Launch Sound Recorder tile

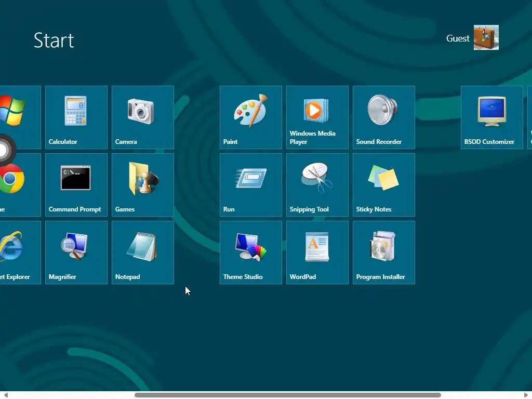click(x=384, y=117)
